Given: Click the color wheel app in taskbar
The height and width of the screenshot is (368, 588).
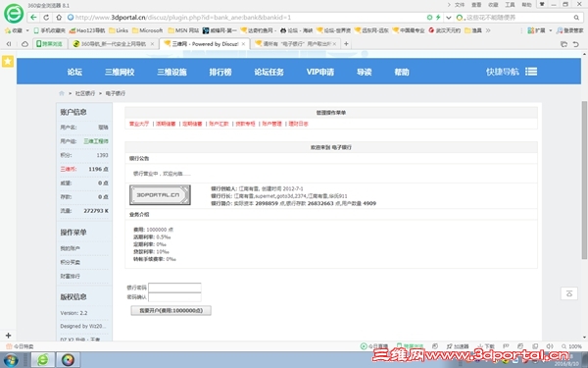Looking at the screenshot, I should (x=68, y=360).
